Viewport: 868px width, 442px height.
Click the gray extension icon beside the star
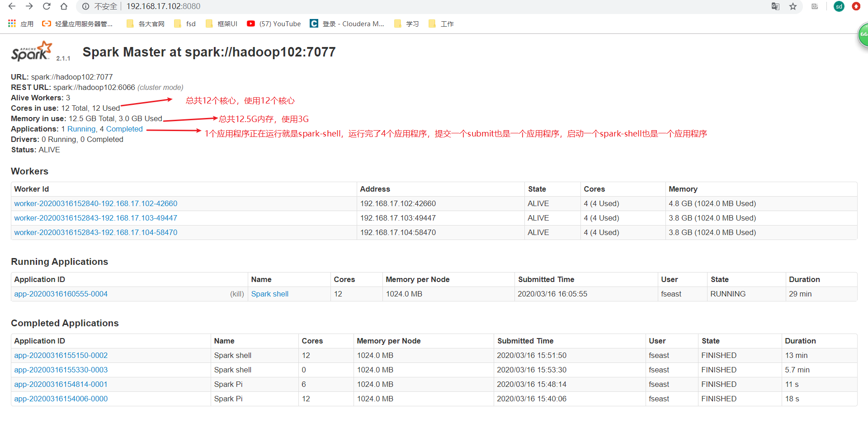click(815, 6)
